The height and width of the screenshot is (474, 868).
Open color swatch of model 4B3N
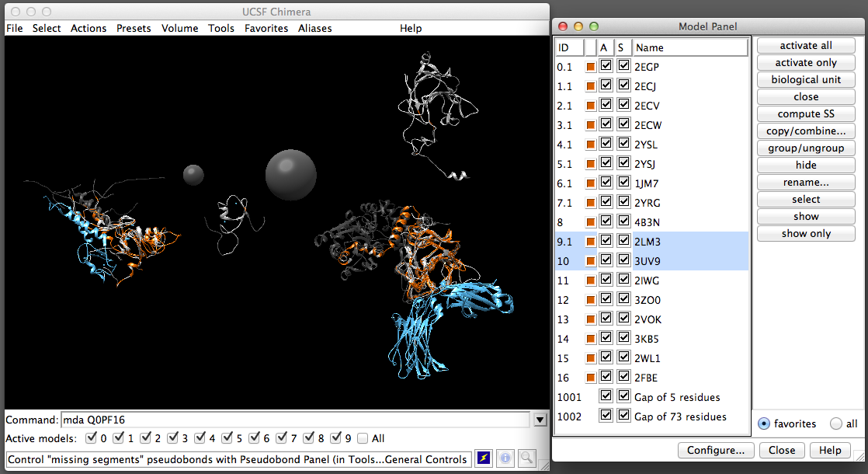(x=590, y=222)
